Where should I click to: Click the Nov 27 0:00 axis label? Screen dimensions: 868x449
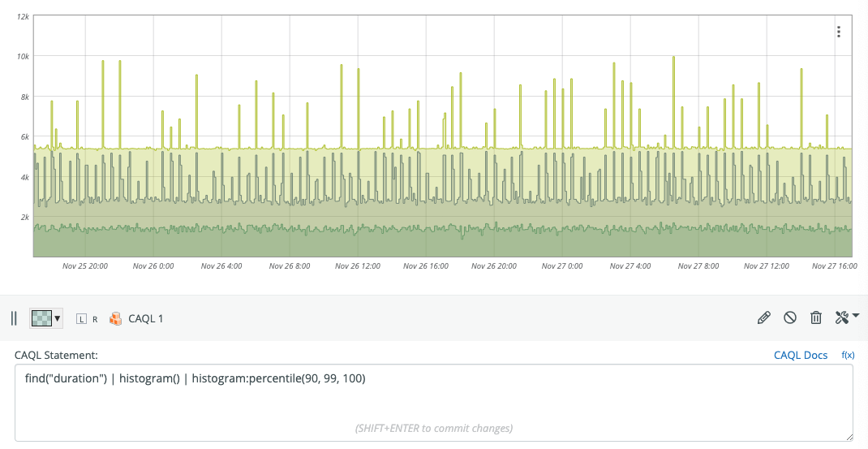562,266
